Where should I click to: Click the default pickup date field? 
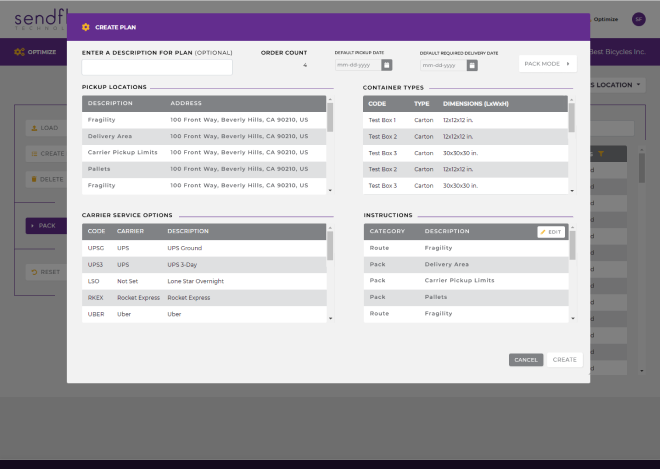point(356,65)
